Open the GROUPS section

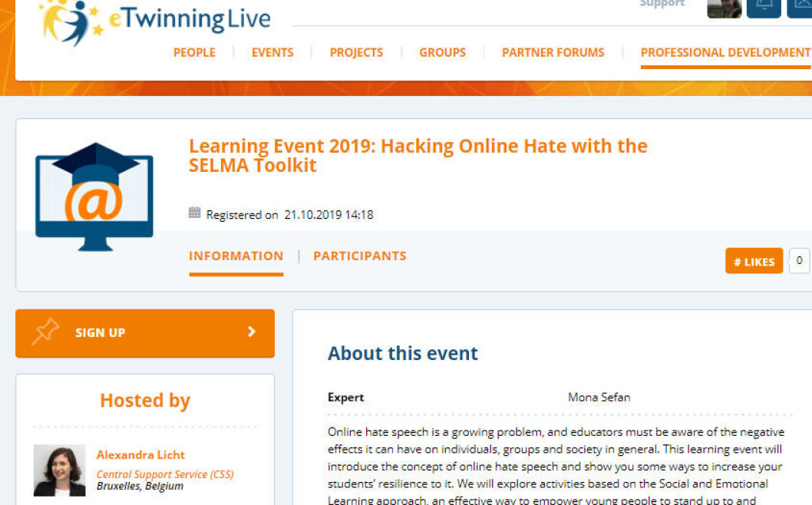[x=442, y=53]
